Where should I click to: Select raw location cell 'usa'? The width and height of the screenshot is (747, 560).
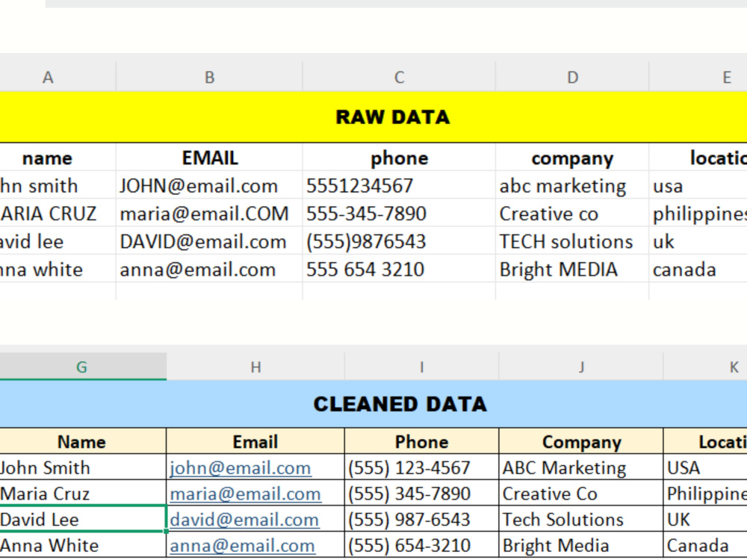pos(698,186)
